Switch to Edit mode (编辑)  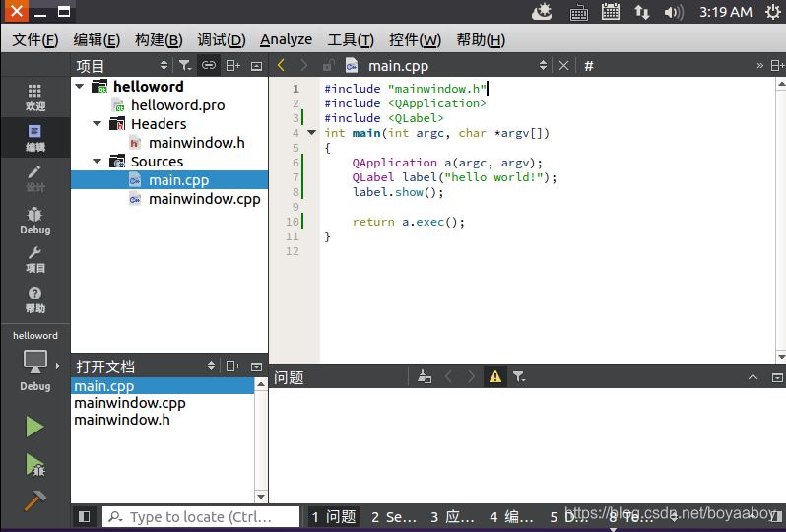tap(35, 138)
